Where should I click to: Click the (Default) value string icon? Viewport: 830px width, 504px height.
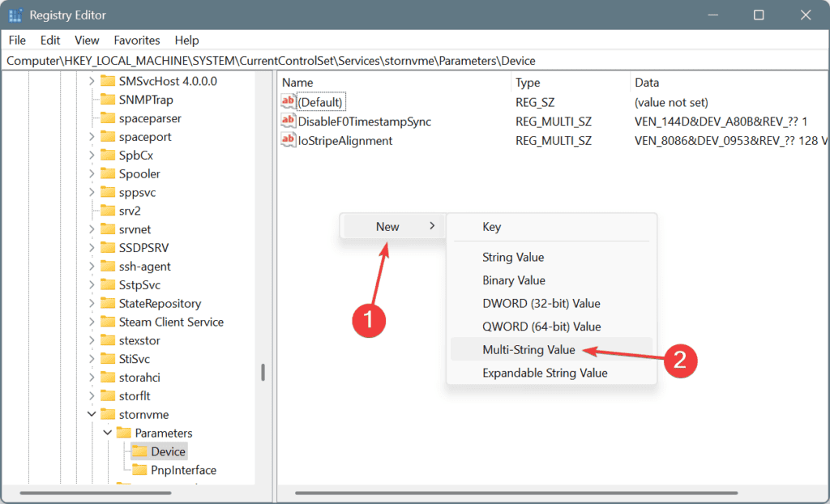pyautogui.click(x=288, y=101)
